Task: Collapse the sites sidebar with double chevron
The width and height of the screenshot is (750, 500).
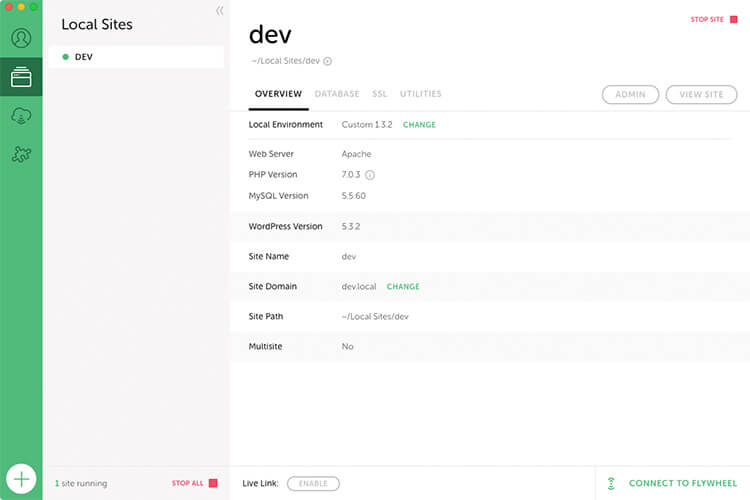Action: click(220, 11)
